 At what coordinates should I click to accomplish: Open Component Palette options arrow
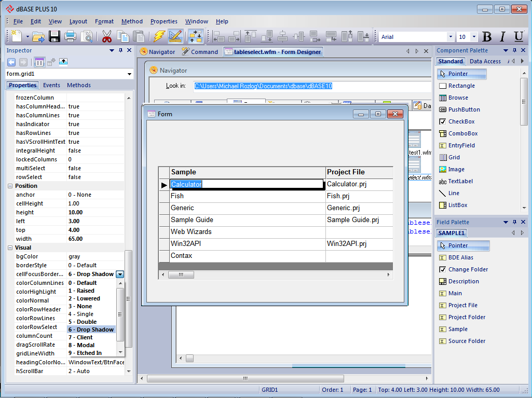click(506, 50)
